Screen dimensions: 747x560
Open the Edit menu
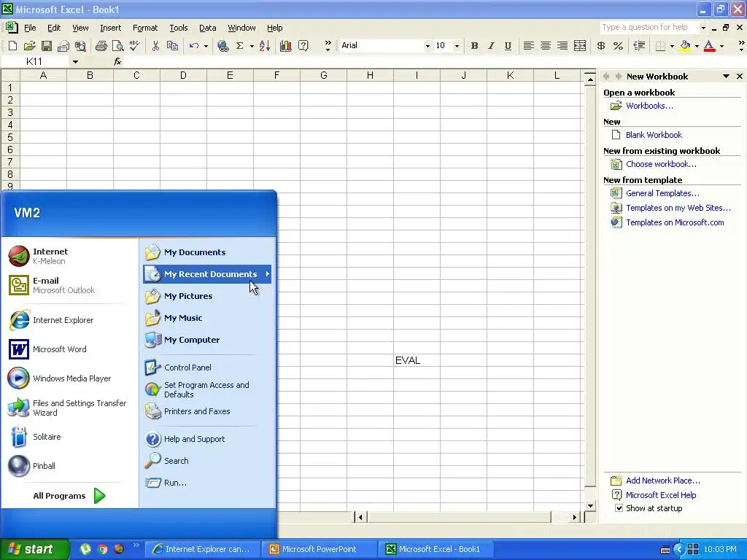pos(54,28)
